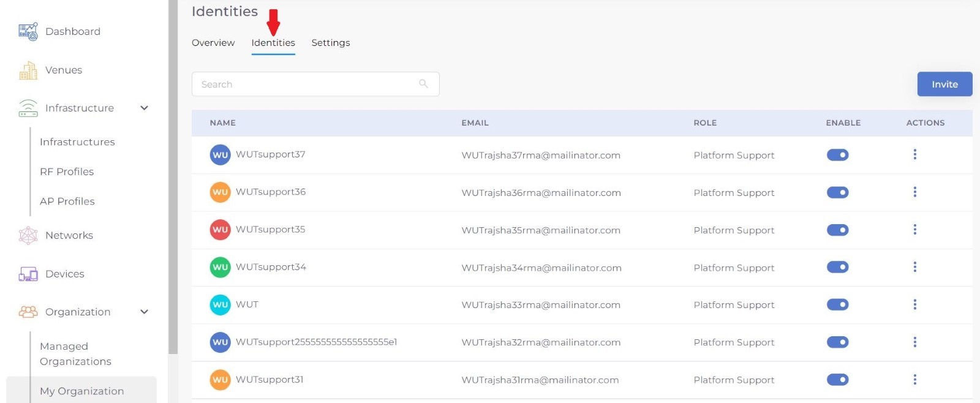This screenshot has height=403, width=980.
Task: Disable the WUTsupport37 enable toggle
Action: (x=837, y=155)
